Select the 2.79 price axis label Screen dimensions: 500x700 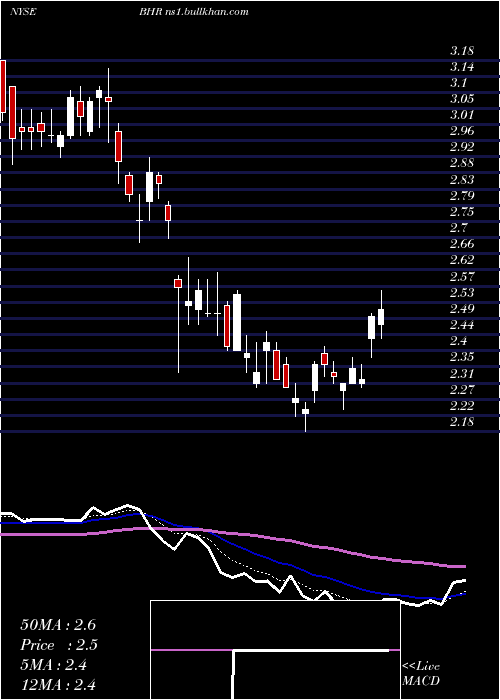coord(462,196)
